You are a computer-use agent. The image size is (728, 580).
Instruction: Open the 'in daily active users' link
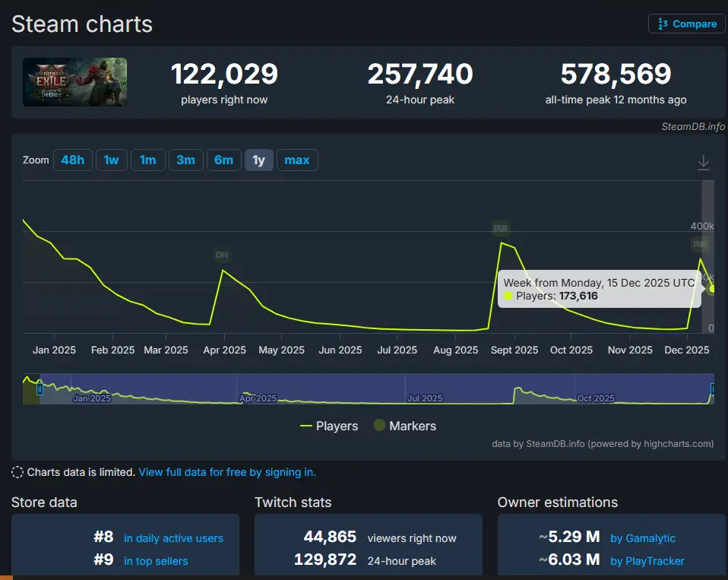click(173, 538)
